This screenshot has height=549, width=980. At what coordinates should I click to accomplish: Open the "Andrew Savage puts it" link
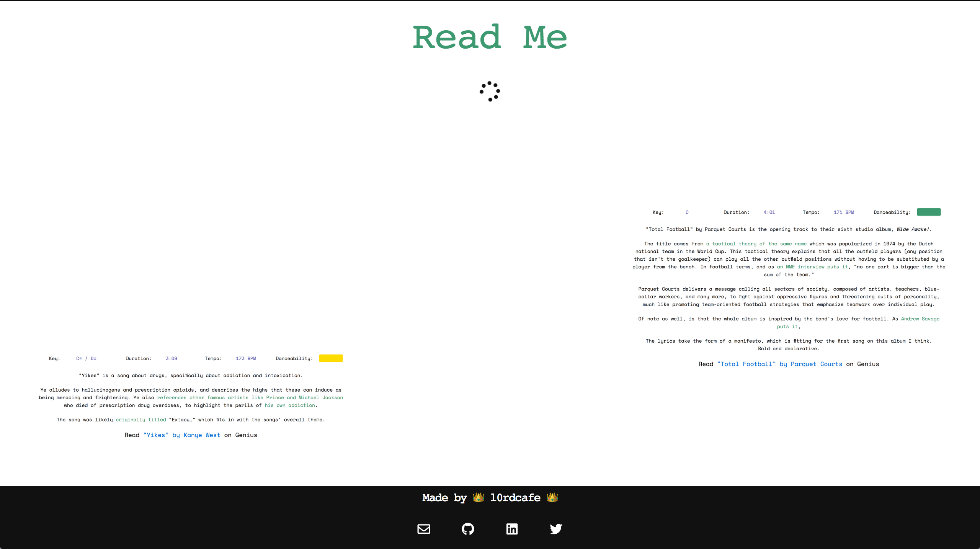click(x=920, y=319)
